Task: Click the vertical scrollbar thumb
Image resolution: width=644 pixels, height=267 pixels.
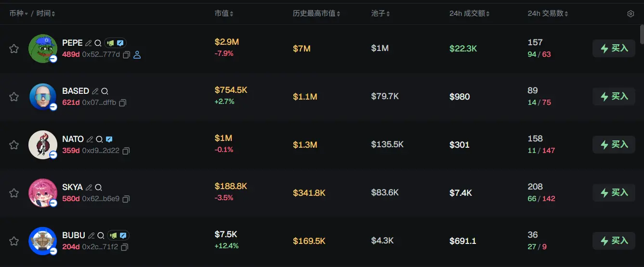Action: point(642,34)
